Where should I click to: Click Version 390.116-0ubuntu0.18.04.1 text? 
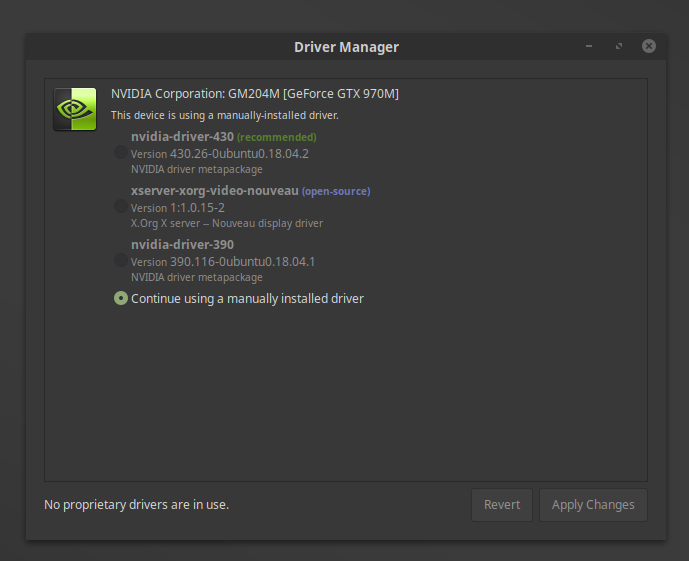click(223, 262)
